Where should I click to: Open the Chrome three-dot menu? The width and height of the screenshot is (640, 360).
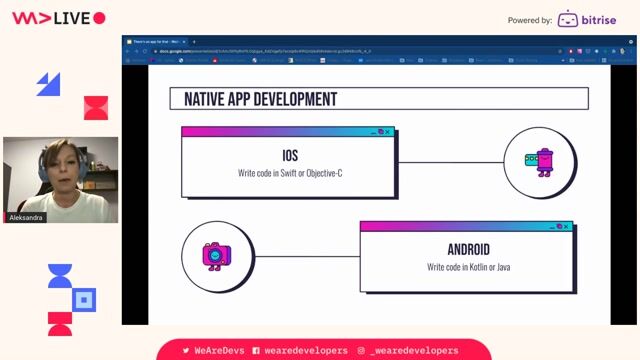(x=631, y=51)
